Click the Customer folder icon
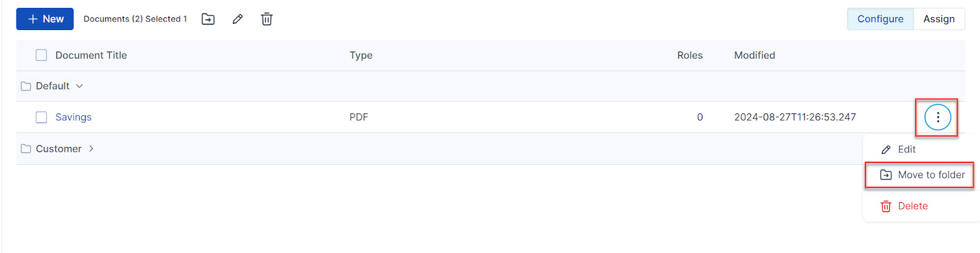This screenshot has width=980, height=253. 26,149
